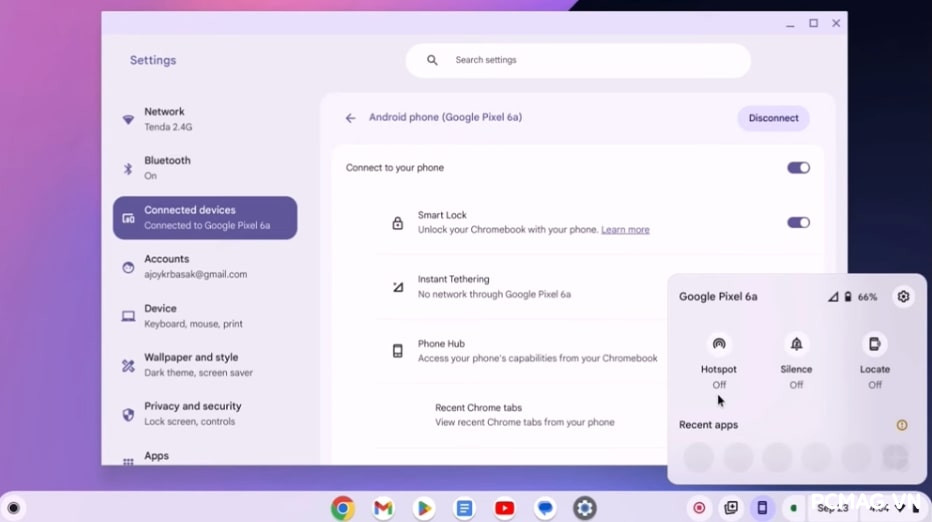Screen dimensions: 932x522
Task: Click the Smart Lock padlock icon
Action: pyautogui.click(x=398, y=223)
